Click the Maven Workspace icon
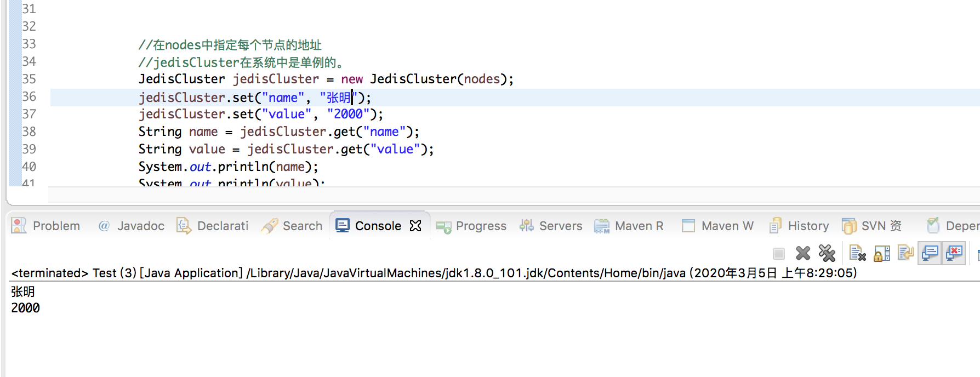The image size is (980, 377). 688,226
